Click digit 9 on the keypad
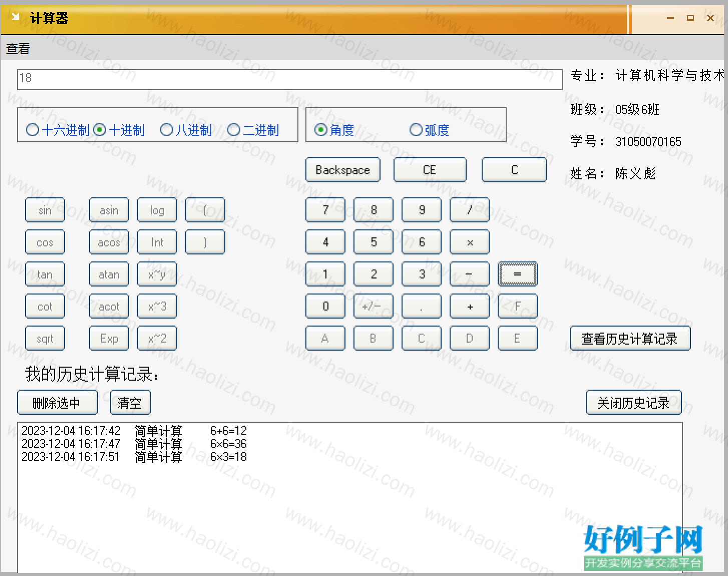This screenshot has height=576, width=728. tap(422, 210)
